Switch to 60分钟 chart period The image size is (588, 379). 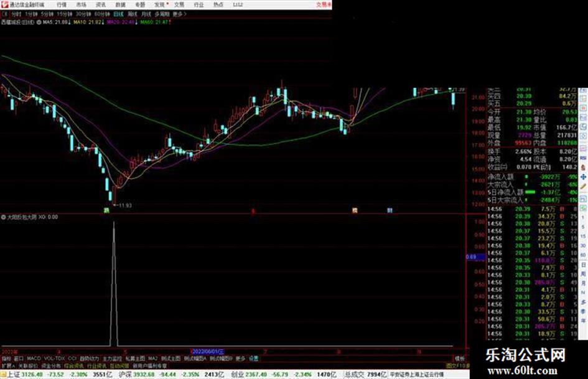pos(101,14)
